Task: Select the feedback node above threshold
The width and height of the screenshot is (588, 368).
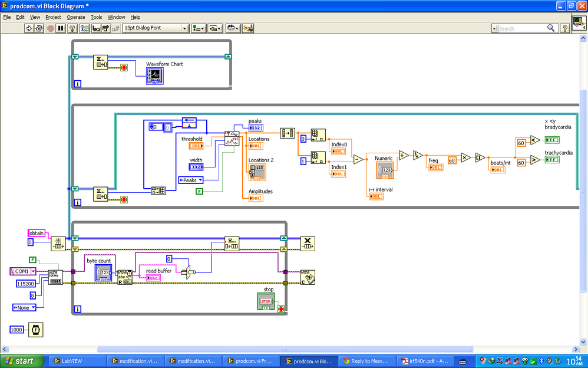Action: click(x=189, y=123)
